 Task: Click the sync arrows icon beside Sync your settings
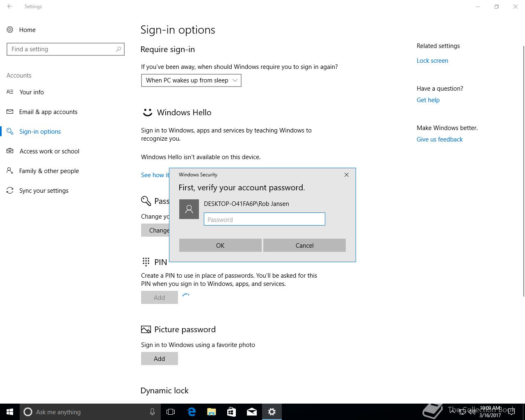pos(10,190)
